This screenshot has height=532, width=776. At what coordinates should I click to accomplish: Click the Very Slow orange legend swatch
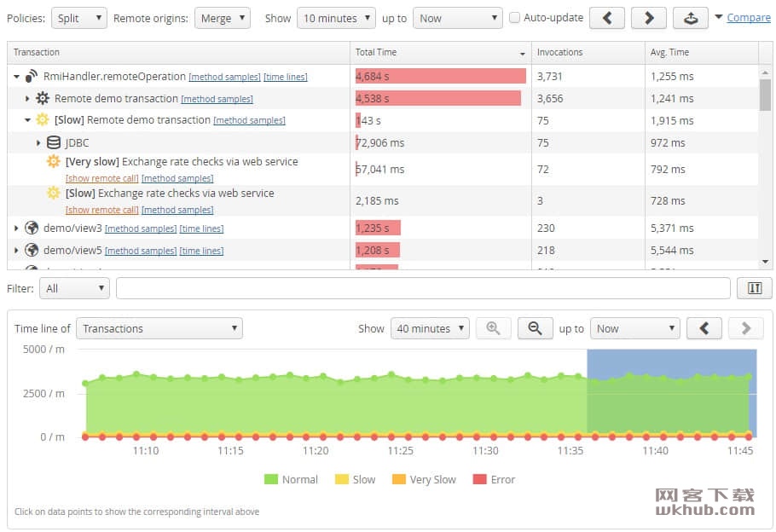[x=399, y=479]
